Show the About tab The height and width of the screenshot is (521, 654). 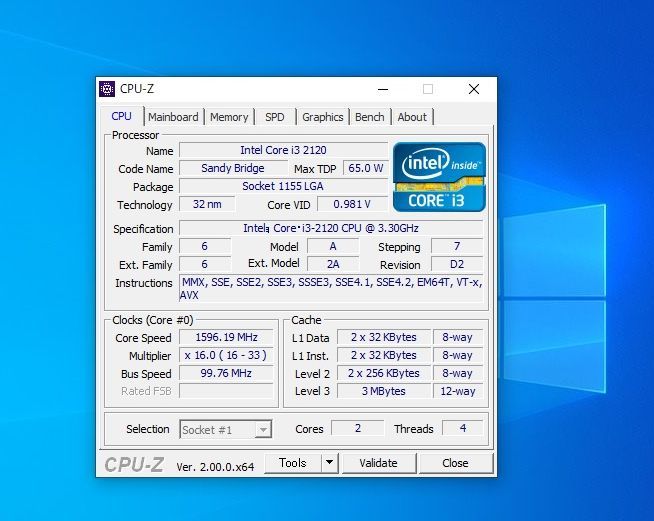[x=412, y=117]
